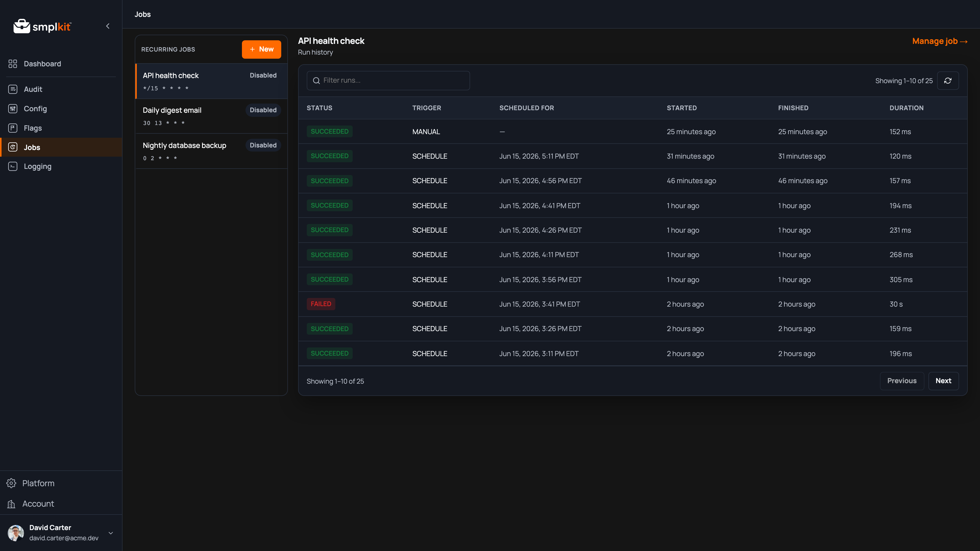Click the '30 13 * * *' cron expression
The height and width of the screenshot is (551, 980).
pos(164,123)
